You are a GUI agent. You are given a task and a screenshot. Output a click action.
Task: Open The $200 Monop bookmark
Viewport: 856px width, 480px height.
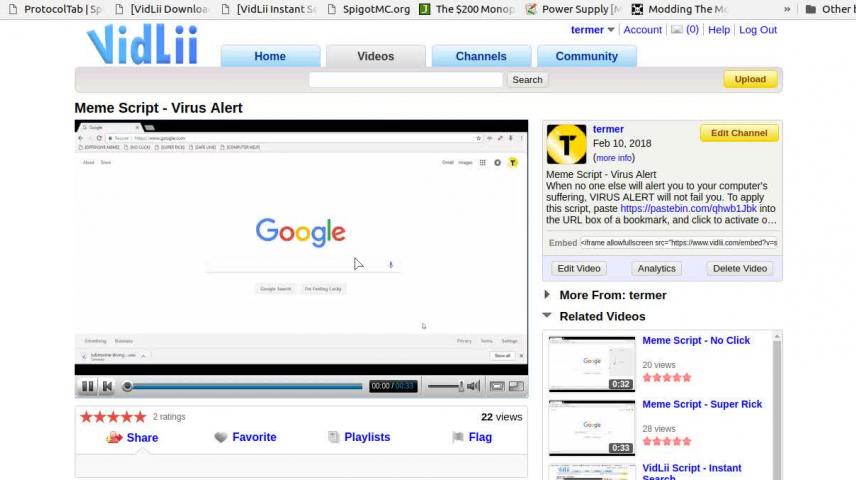click(x=467, y=9)
